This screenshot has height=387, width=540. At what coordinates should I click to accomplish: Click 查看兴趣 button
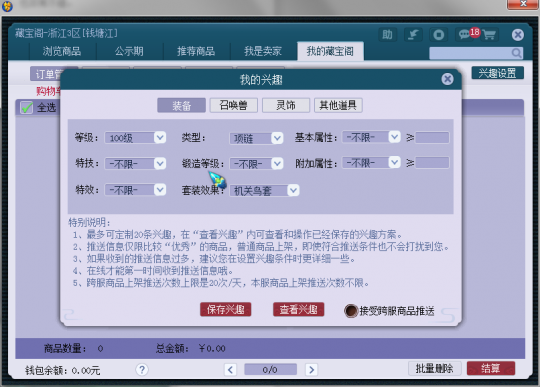click(x=298, y=309)
